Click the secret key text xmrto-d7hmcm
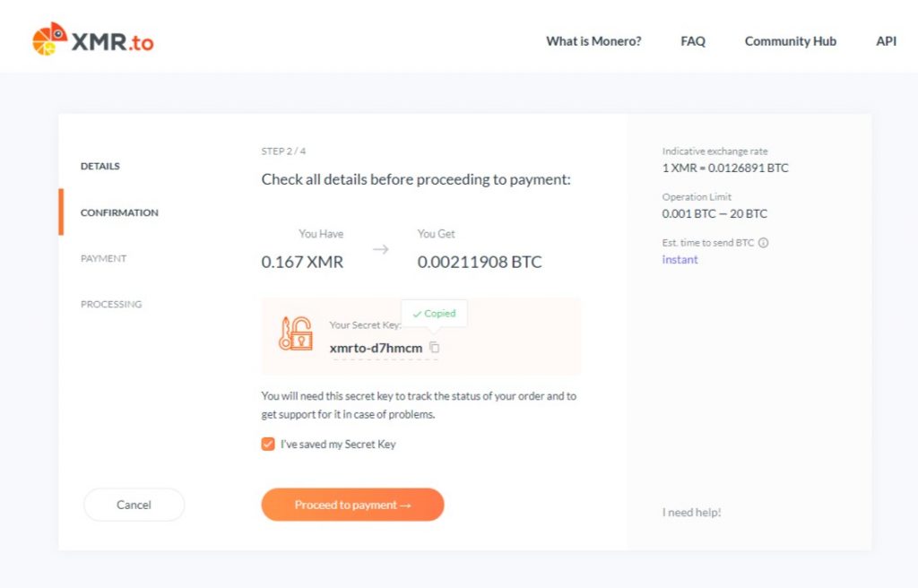 point(376,348)
